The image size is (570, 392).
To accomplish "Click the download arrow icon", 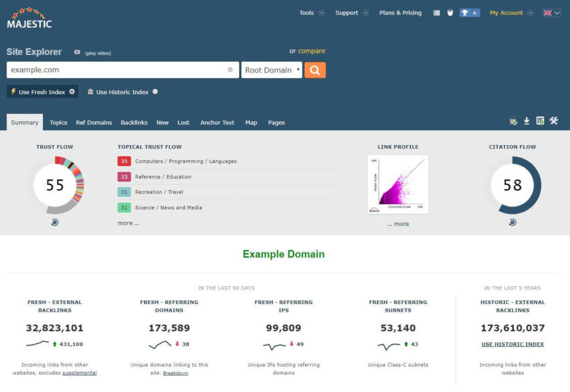I will pyautogui.click(x=527, y=121).
